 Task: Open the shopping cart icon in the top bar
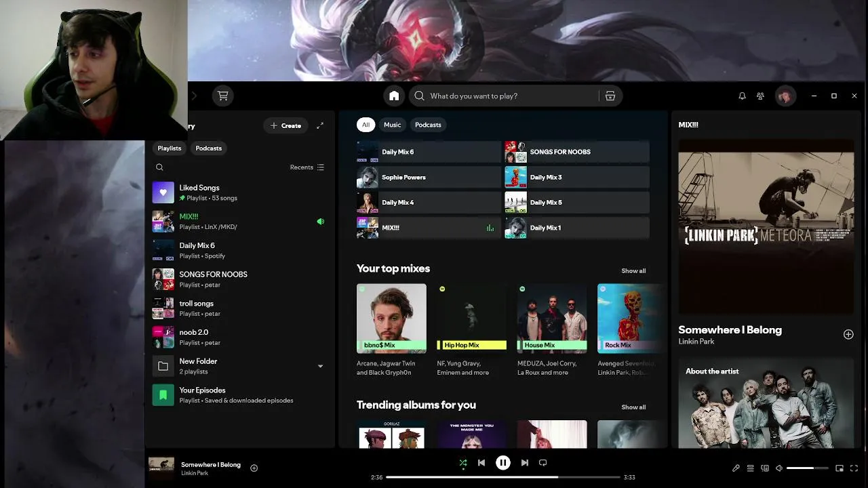tap(222, 96)
